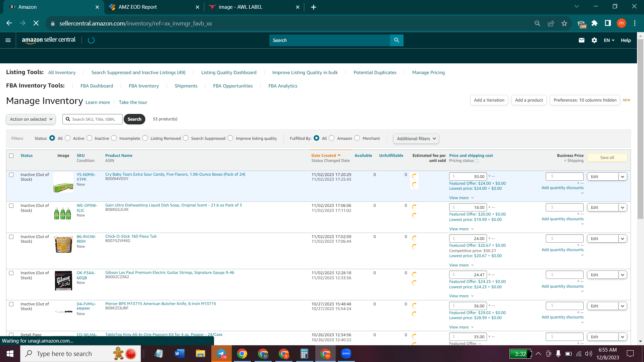Open Manage Pricing listing tool
This screenshot has width=644, height=362.
[428, 72]
